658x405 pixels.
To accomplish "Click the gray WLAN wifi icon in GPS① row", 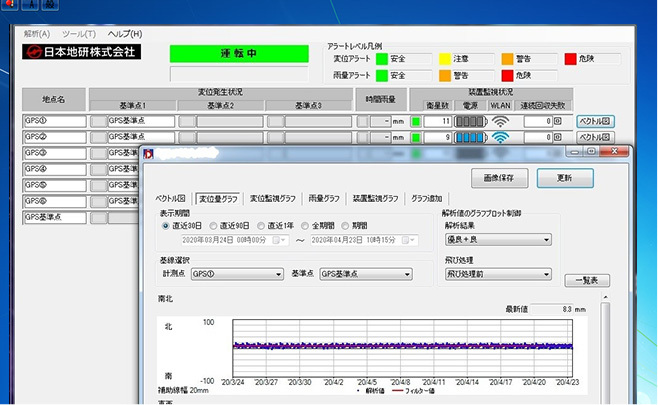I will (x=500, y=121).
